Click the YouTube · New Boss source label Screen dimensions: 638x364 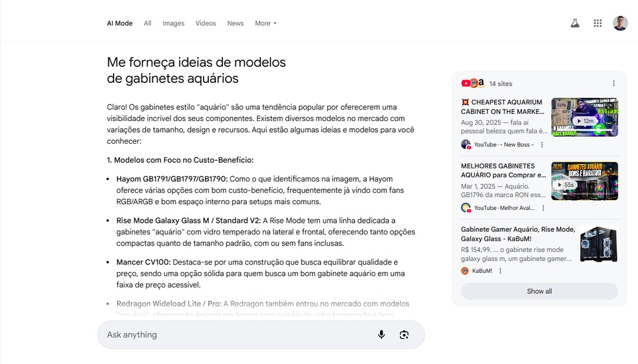[504, 144]
